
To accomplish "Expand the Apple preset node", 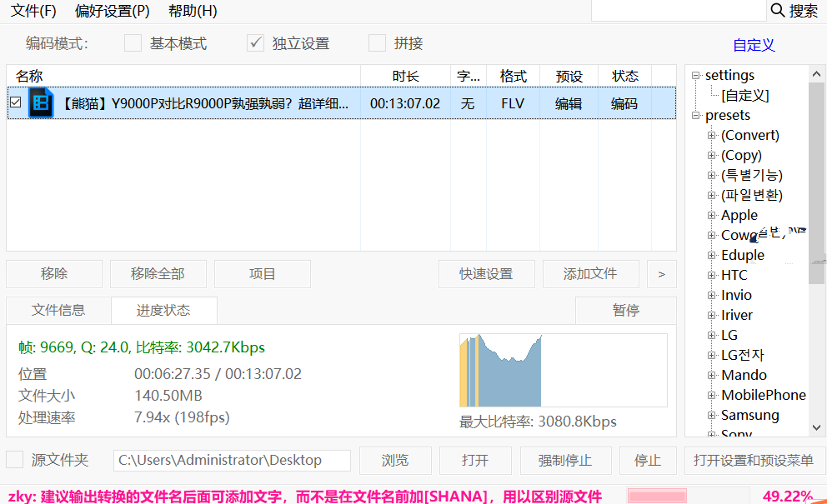I will click(x=711, y=215).
